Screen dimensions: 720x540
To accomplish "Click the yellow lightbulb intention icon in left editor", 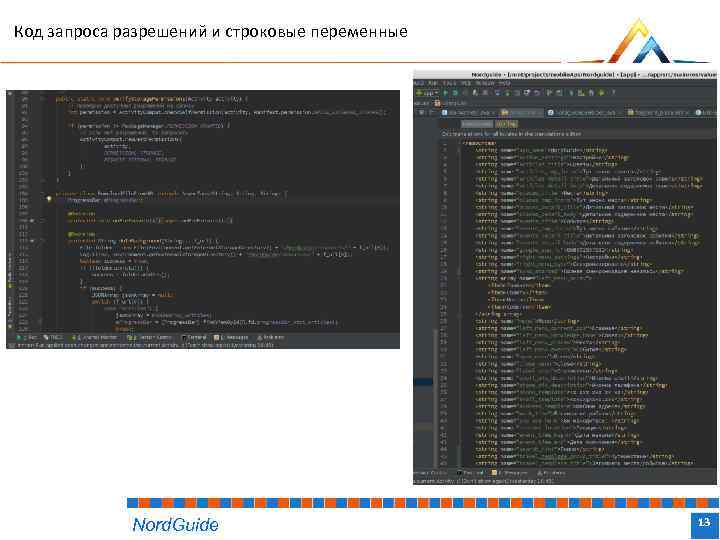I will point(49,199).
